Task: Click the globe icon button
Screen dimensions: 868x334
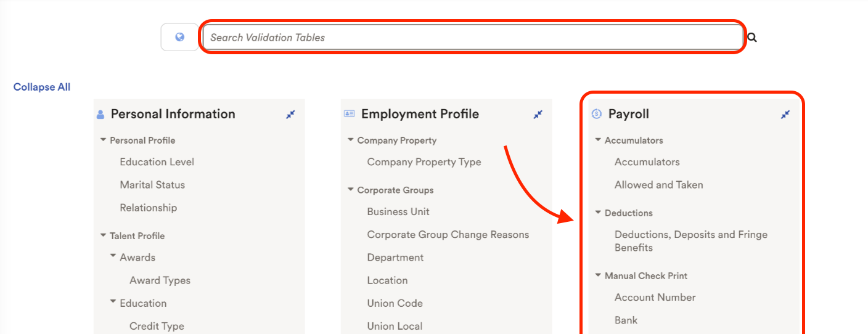Action: point(179,37)
